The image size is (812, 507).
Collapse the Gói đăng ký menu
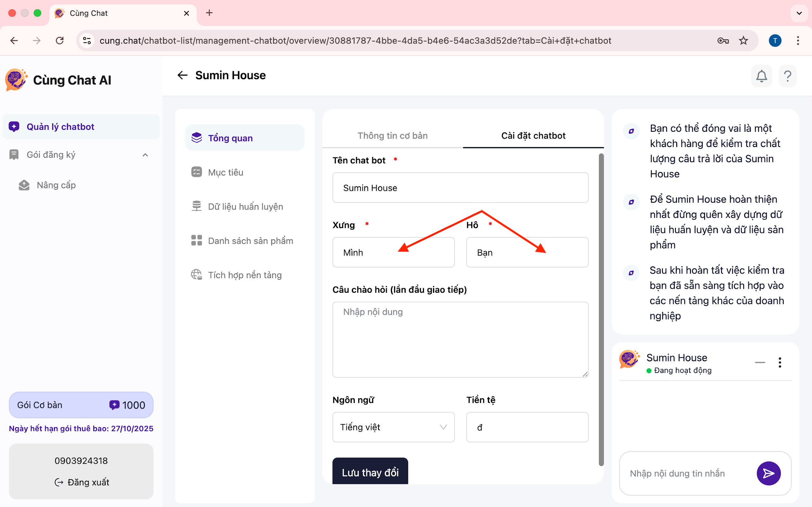tap(145, 155)
